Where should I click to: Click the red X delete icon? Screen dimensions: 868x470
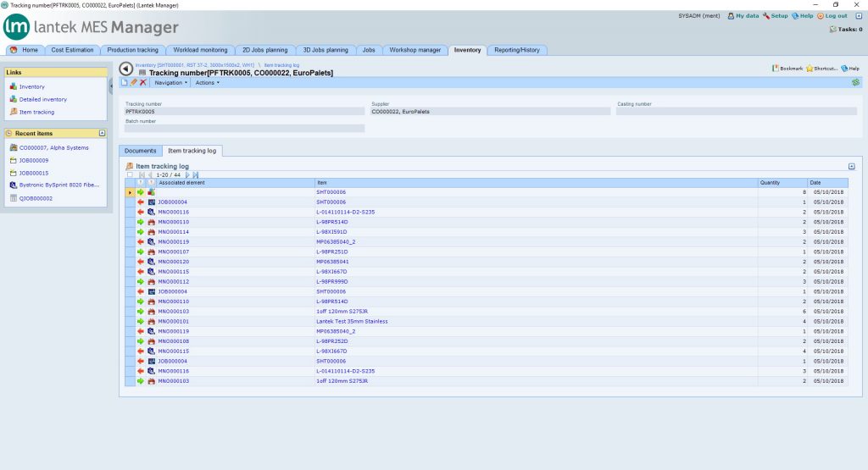point(142,82)
